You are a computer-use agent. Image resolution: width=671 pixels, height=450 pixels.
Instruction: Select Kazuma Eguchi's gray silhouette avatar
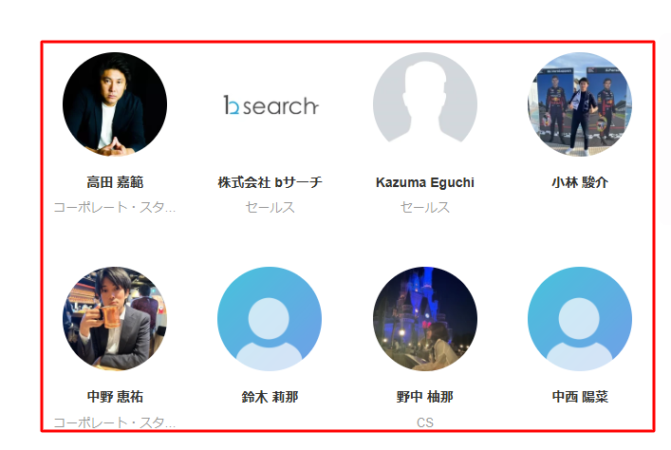(x=425, y=104)
